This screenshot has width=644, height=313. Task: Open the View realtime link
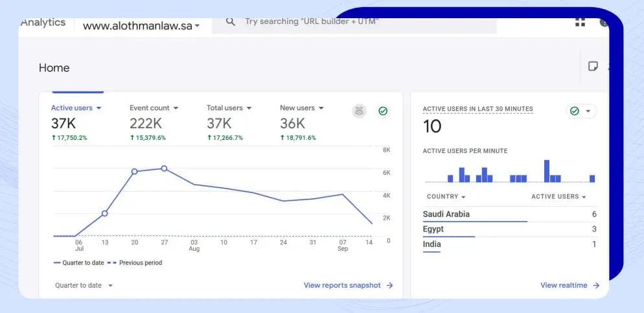click(x=564, y=285)
